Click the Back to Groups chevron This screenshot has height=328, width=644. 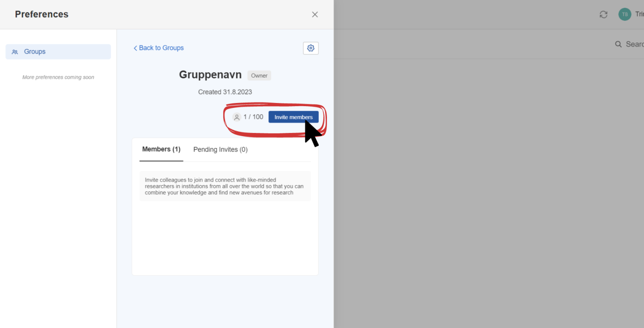[135, 48]
